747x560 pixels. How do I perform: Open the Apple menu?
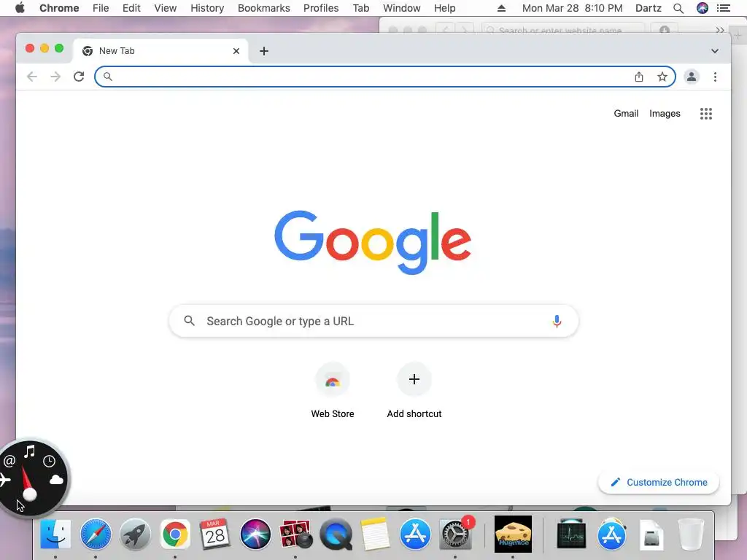[20, 8]
